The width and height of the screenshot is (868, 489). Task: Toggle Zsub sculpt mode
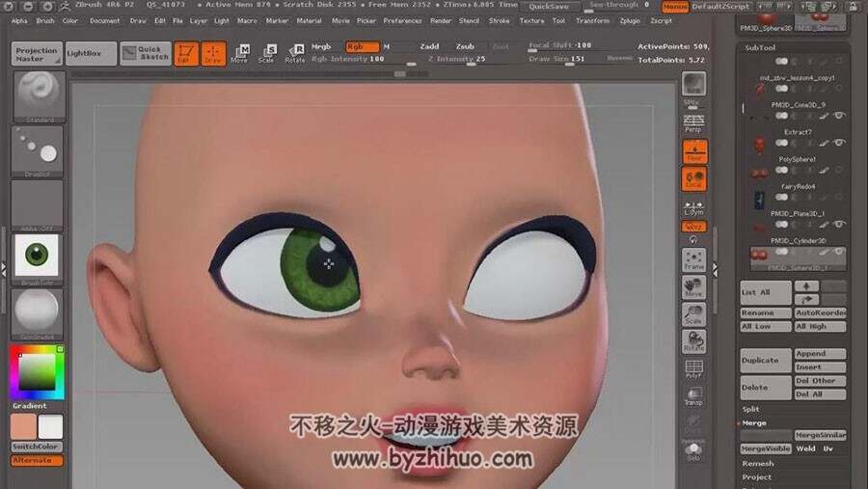click(x=465, y=47)
